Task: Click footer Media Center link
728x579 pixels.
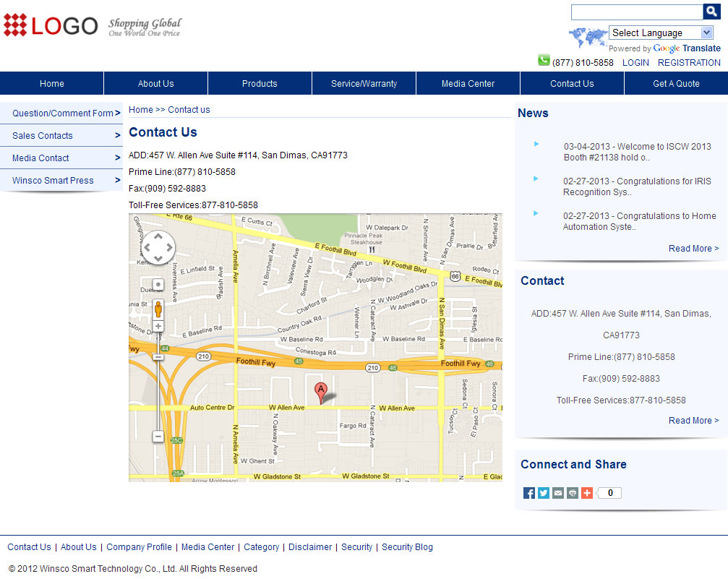Action: [x=207, y=547]
